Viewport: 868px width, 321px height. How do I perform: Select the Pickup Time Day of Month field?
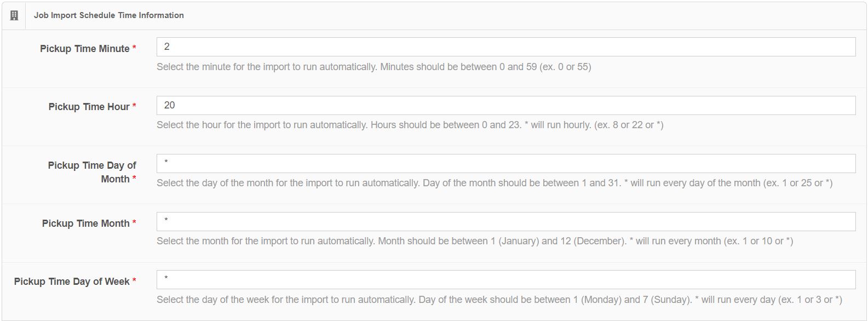coord(505,164)
